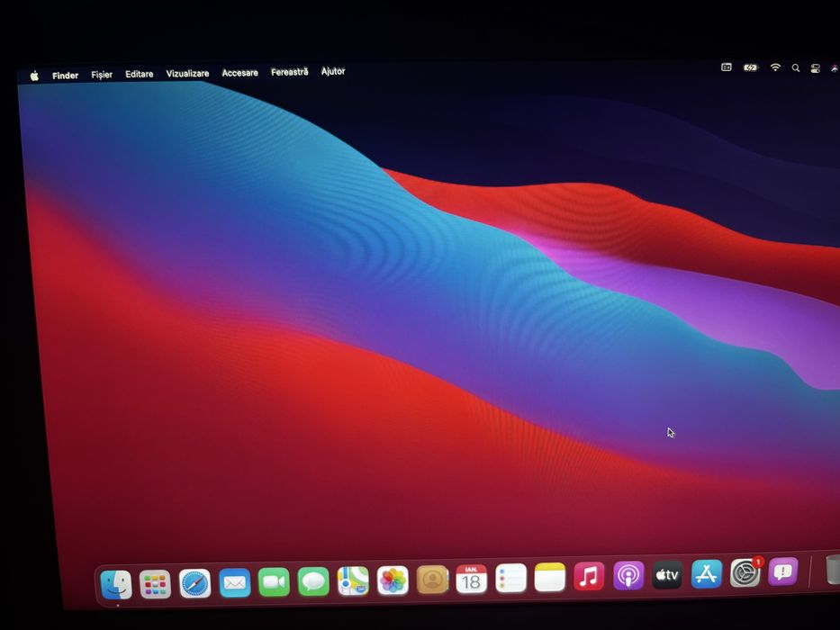Open the Wi-Fi menu in the menu bar

click(775, 67)
